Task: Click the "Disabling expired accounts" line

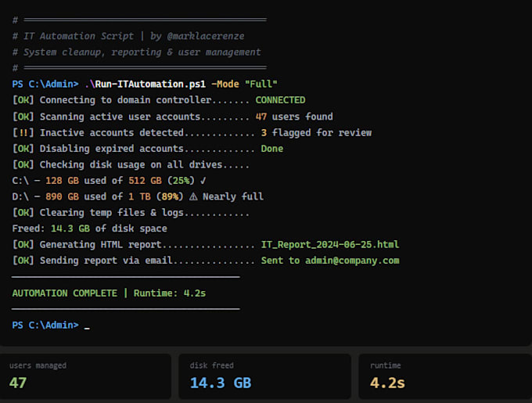Action: click(x=148, y=149)
